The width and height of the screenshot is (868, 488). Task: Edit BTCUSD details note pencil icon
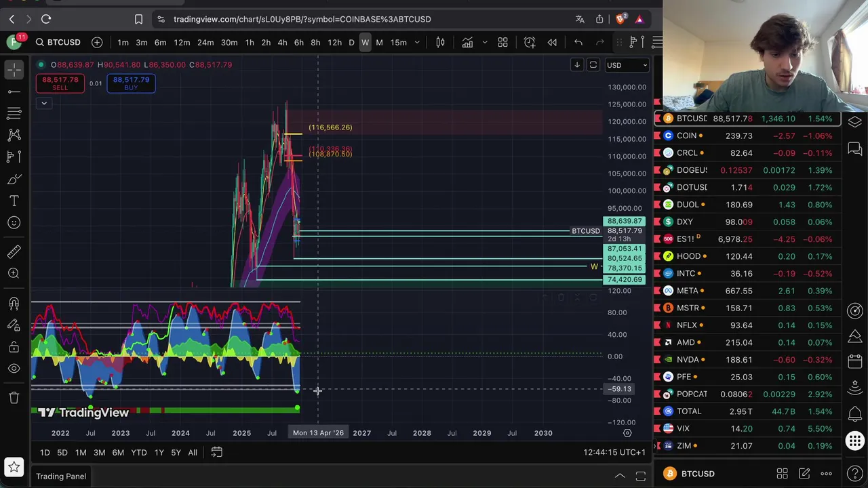click(x=804, y=474)
